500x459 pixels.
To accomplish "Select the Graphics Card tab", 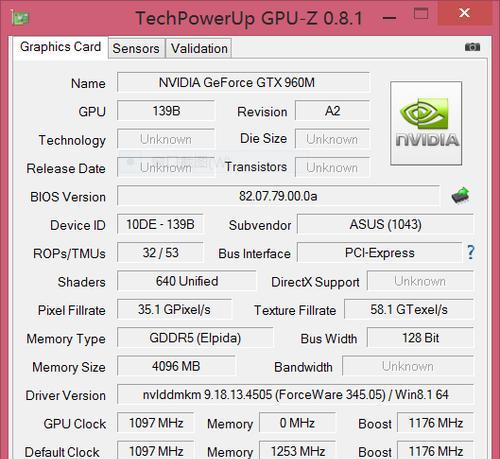I will pos(60,47).
